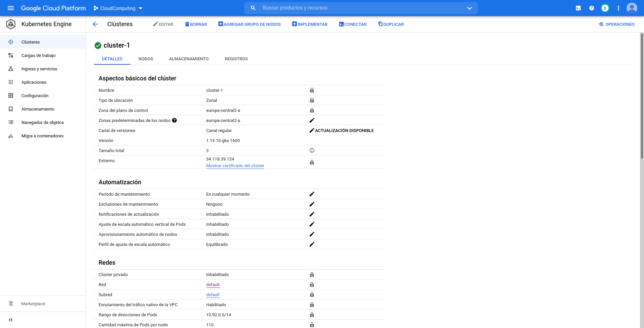
Task: Open Navegador de objetos in sidebar
Action: click(x=43, y=122)
